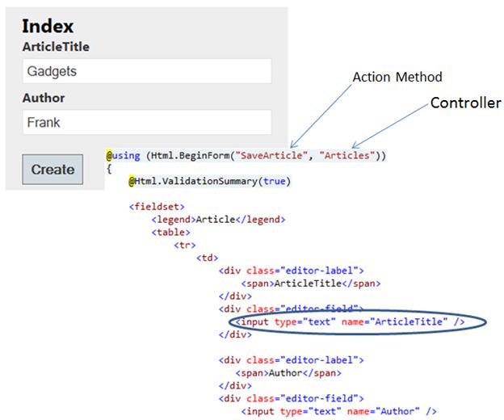
Task: Select the ArticleTitle form label
Action: click(56, 47)
